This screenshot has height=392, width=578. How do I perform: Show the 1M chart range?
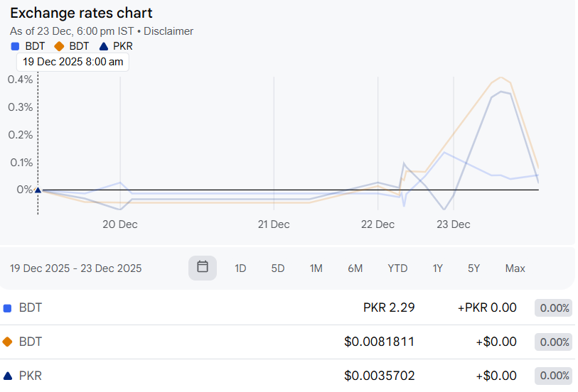[x=316, y=268]
